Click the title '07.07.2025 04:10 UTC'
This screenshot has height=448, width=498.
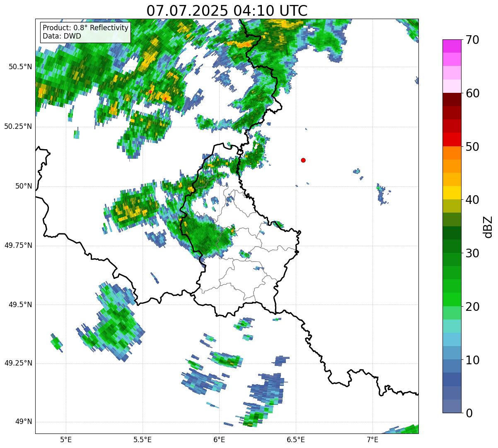(227, 11)
